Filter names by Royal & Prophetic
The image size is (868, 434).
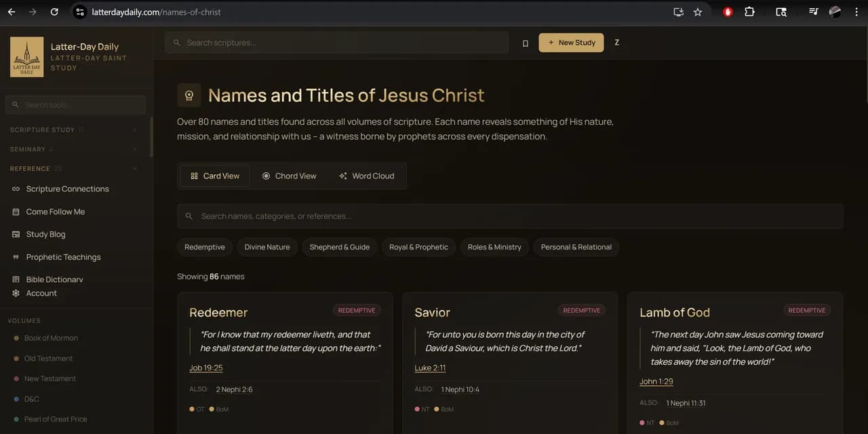click(418, 247)
